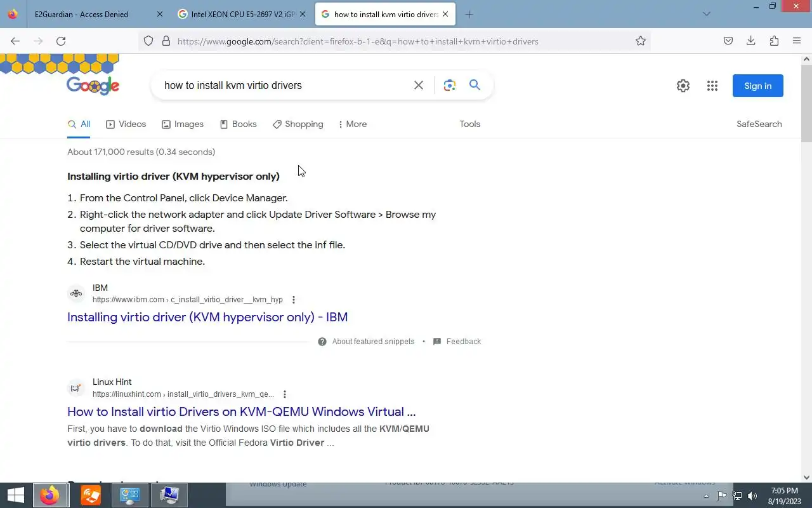This screenshot has height=508, width=812.
Task: Switch to Books results tab
Action: 239,124
